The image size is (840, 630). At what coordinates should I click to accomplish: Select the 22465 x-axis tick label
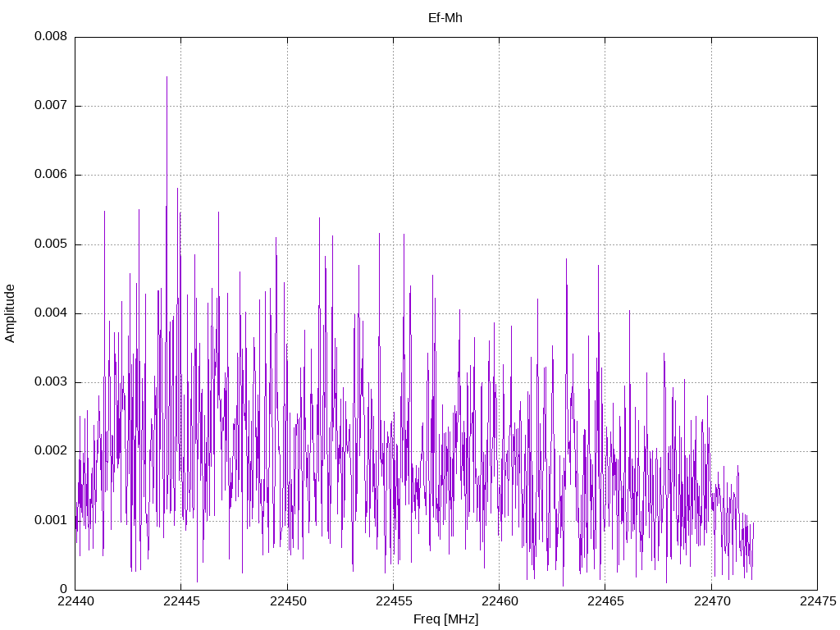click(605, 602)
